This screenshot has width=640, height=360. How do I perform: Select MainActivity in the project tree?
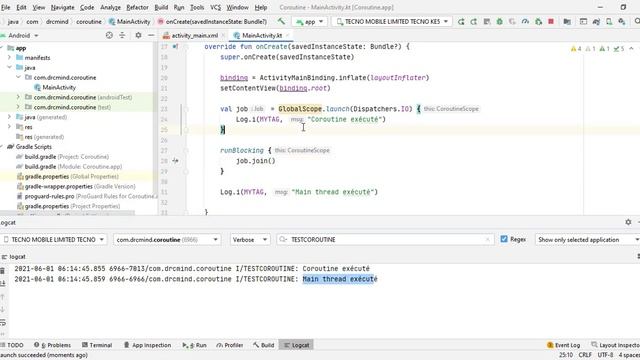click(x=59, y=87)
